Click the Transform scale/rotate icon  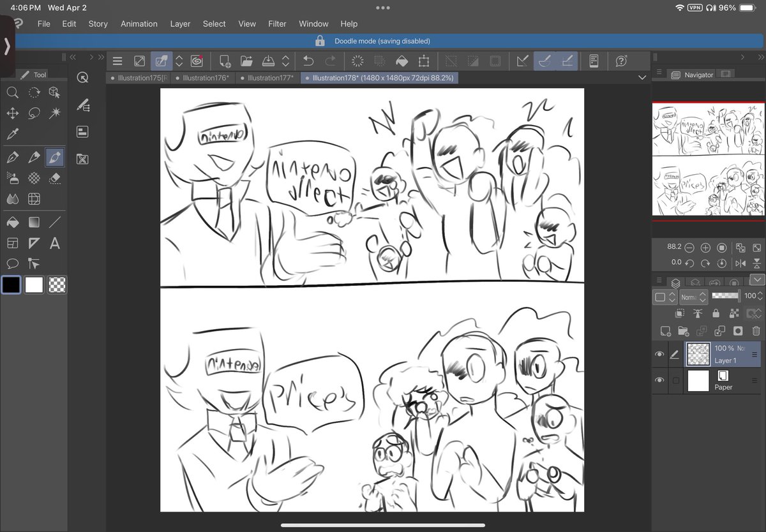[x=424, y=61]
